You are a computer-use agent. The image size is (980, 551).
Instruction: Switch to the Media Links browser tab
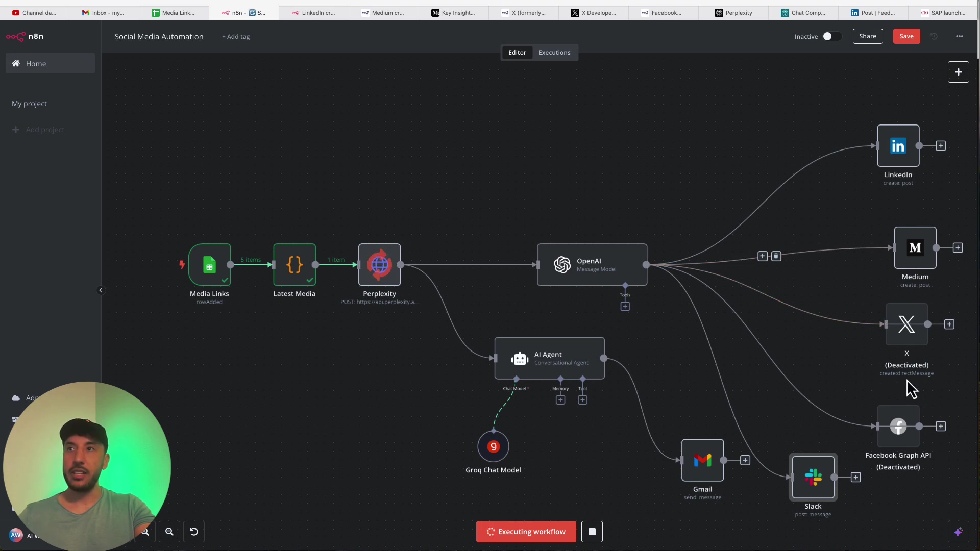[174, 13]
